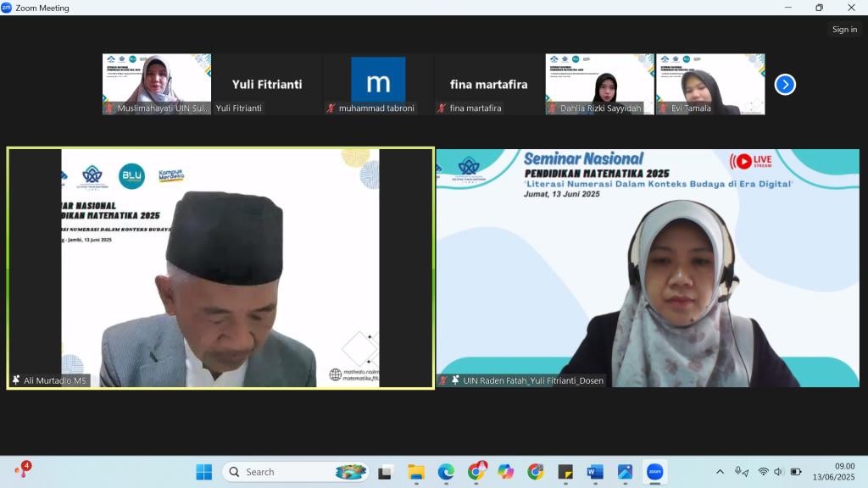Open File Explorer from the taskbar
This screenshot has width=868, height=488.
pyautogui.click(x=416, y=472)
